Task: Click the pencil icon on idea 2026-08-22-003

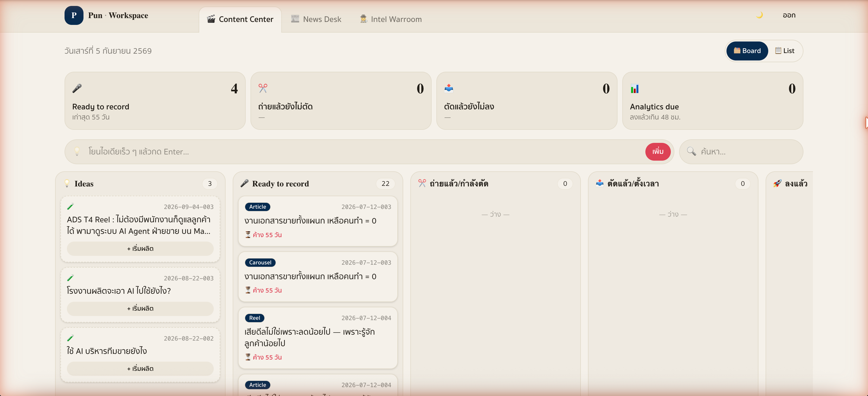Action: click(70, 278)
